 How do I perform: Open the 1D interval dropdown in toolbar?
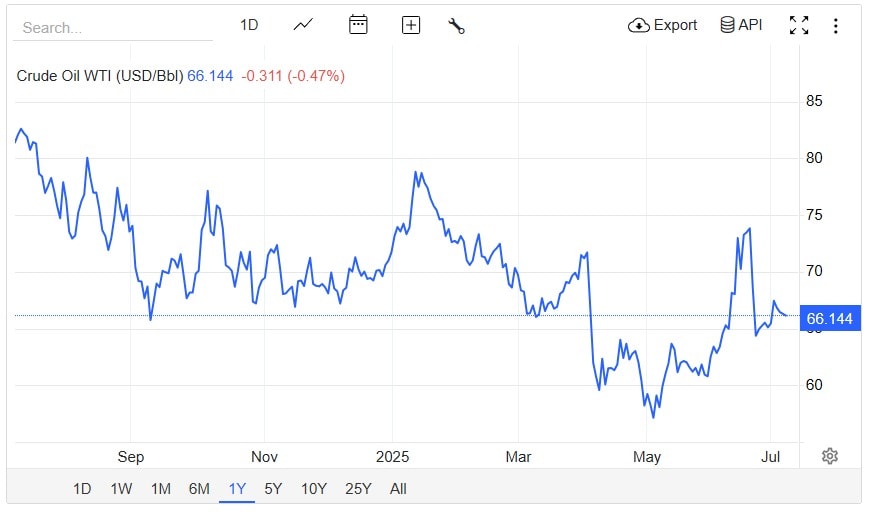249,25
